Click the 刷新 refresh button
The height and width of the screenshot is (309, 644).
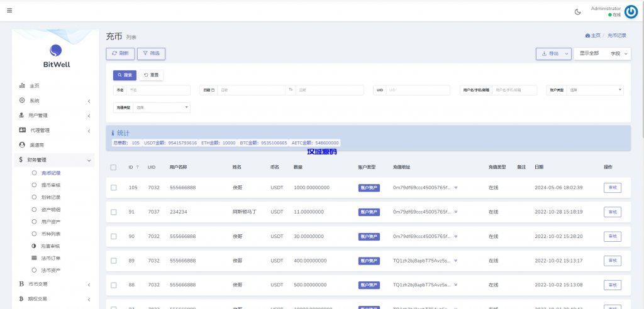120,54
